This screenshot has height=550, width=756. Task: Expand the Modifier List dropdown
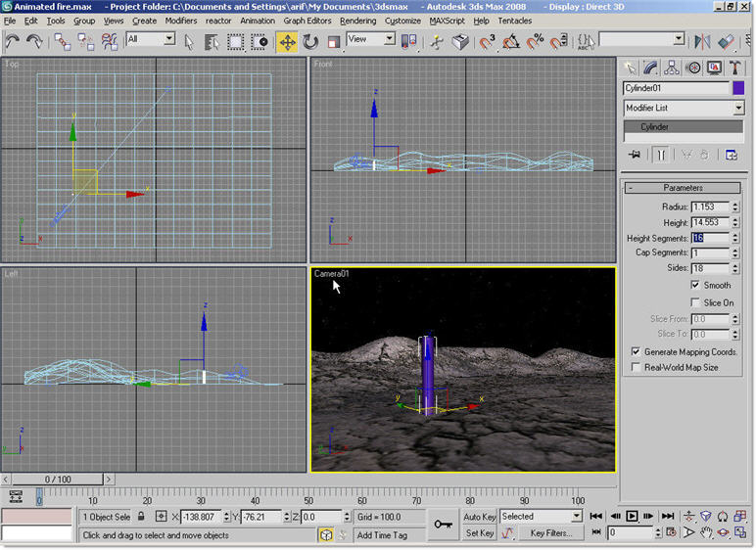click(737, 108)
